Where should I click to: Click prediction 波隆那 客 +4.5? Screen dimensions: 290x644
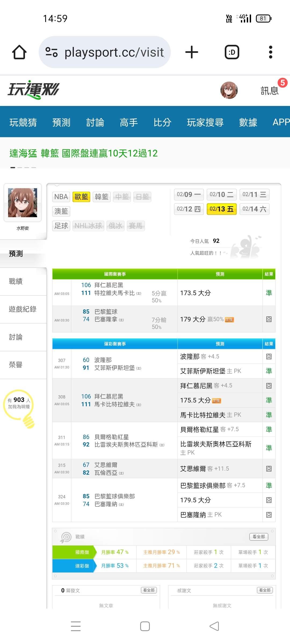click(200, 356)
